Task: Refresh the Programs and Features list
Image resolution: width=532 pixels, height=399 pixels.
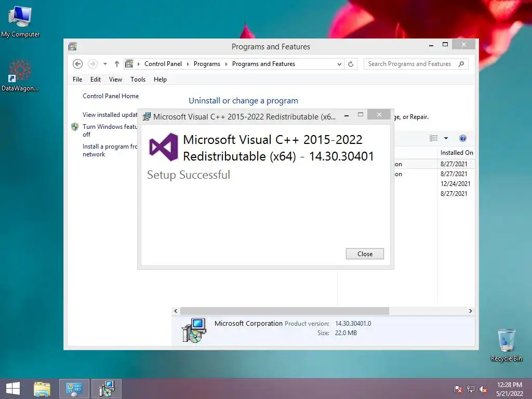Action: (x=351, y=64)
